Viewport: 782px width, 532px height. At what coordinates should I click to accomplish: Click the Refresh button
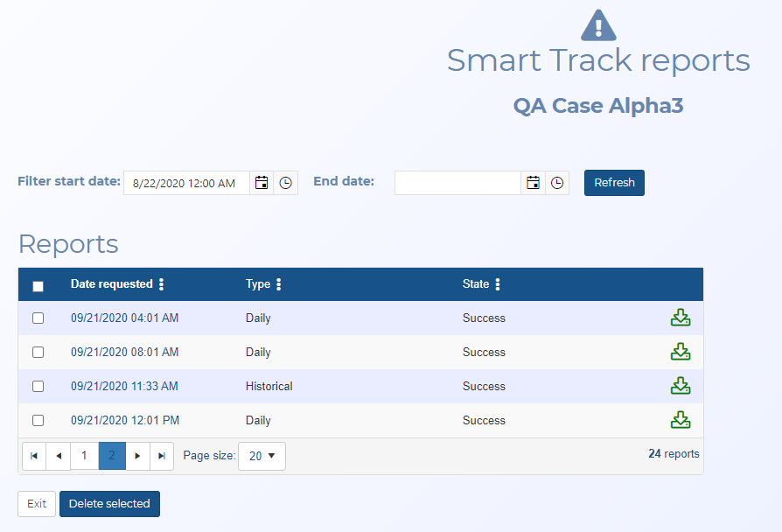[x=614, y=183]
